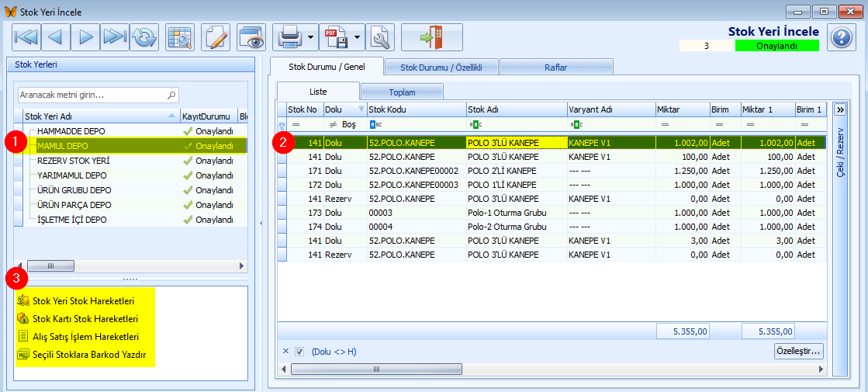Viewport: 868px width, 392px height.
Task: Click the printer icon in toolbar
Action: coord(290,38)
